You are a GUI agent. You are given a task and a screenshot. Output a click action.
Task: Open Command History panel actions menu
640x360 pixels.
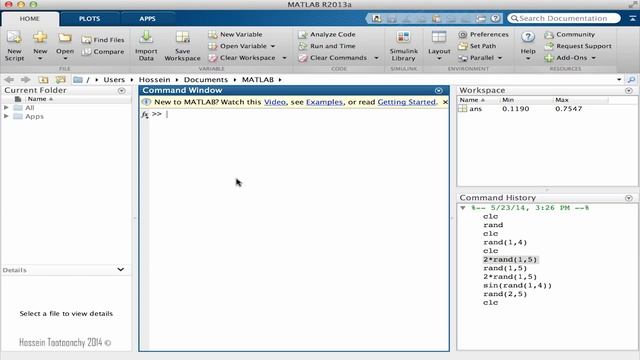pos(629,198)
